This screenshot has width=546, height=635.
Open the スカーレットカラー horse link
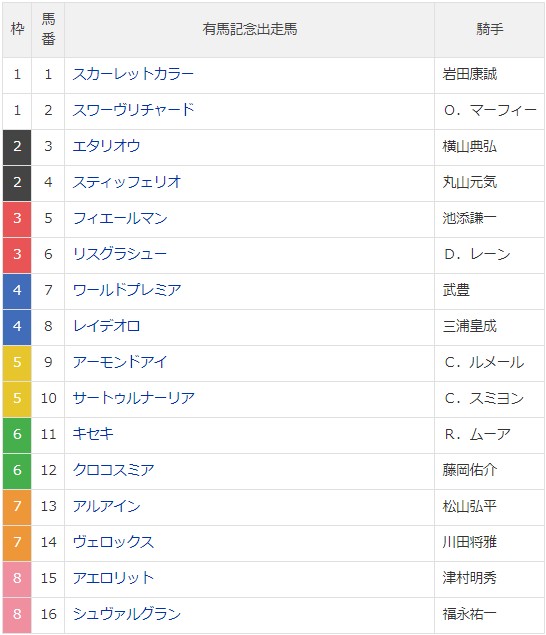pos(133,74)
